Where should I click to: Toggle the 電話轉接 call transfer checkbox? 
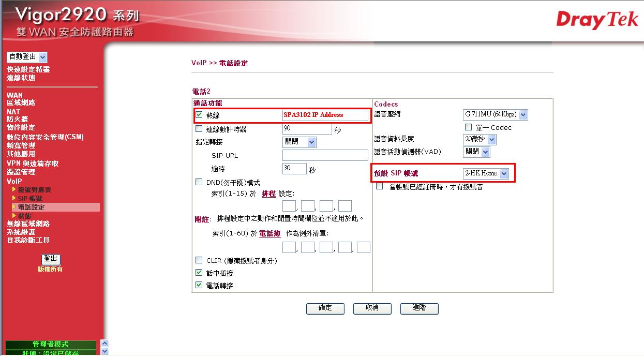tap(199, 285)
